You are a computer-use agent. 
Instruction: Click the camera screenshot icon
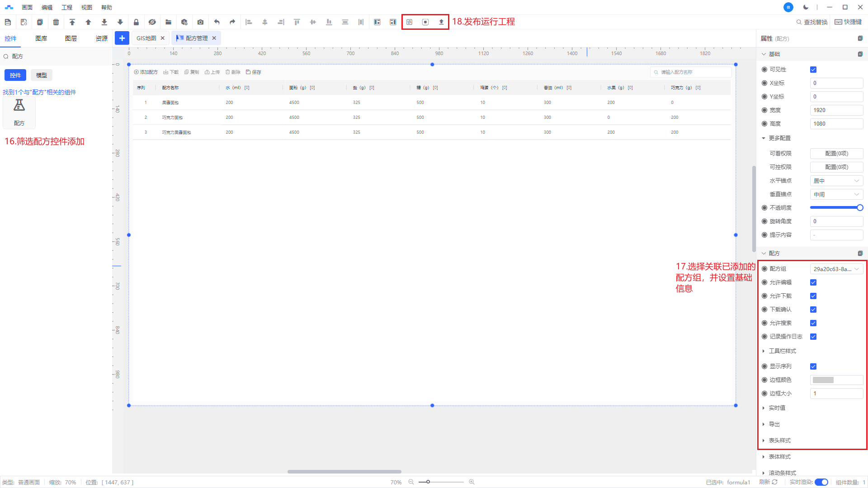click(x=200, y=22)
